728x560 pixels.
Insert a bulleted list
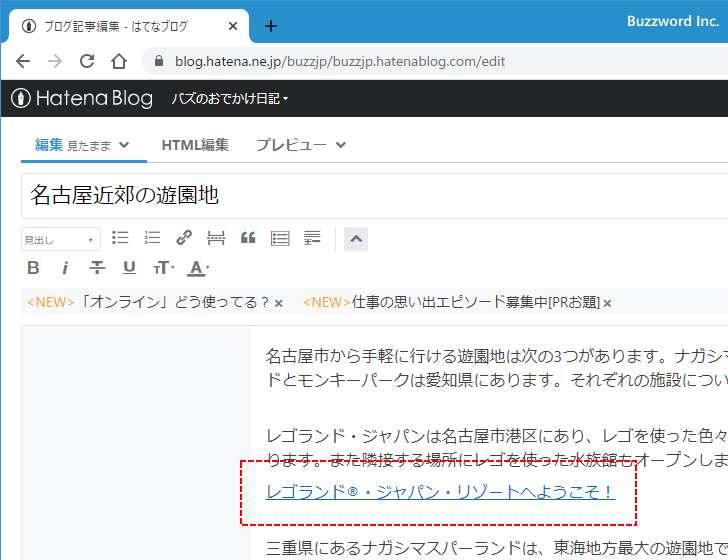[120, 238]
